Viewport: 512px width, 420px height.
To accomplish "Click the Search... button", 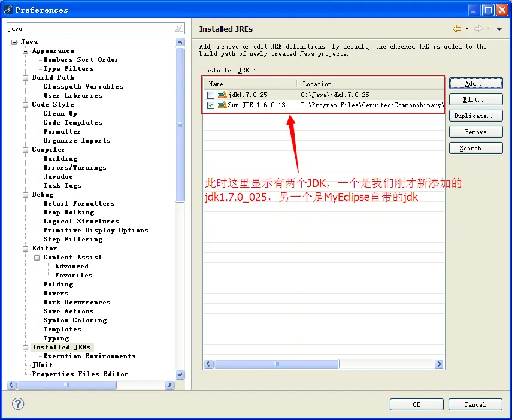I will pyautogui.click(x=475, y=148).
